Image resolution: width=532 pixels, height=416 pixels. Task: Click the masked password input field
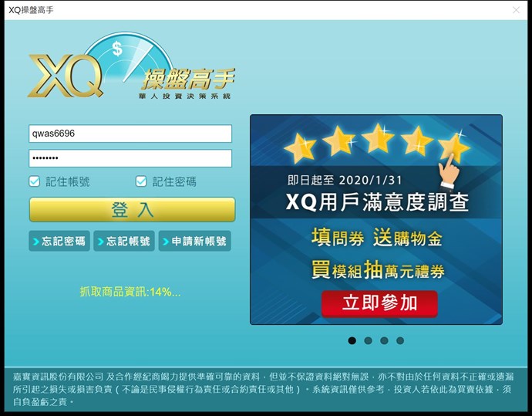[x=130, y=158]
